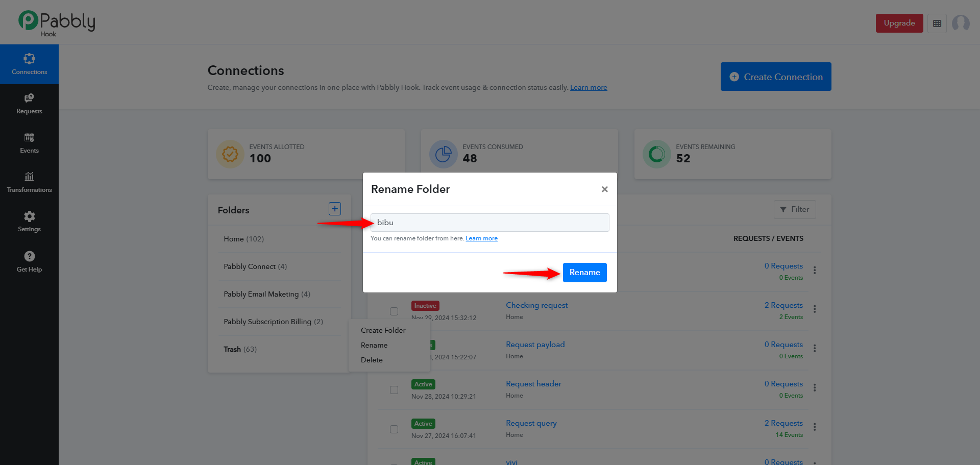980x465 pixels.
Task: Open Transformations from the sidebar
Action: (x=29, y=183)
